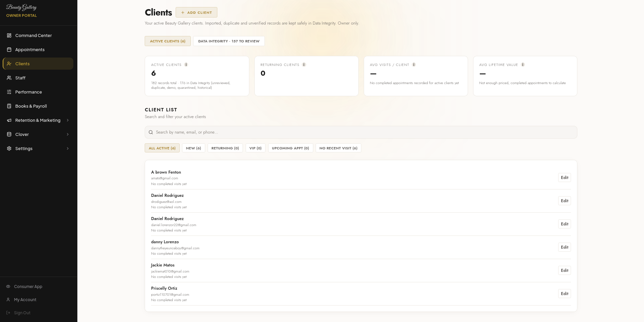
Task: Filter by Upcoming Appt (0)
Action: click(290, 148)
